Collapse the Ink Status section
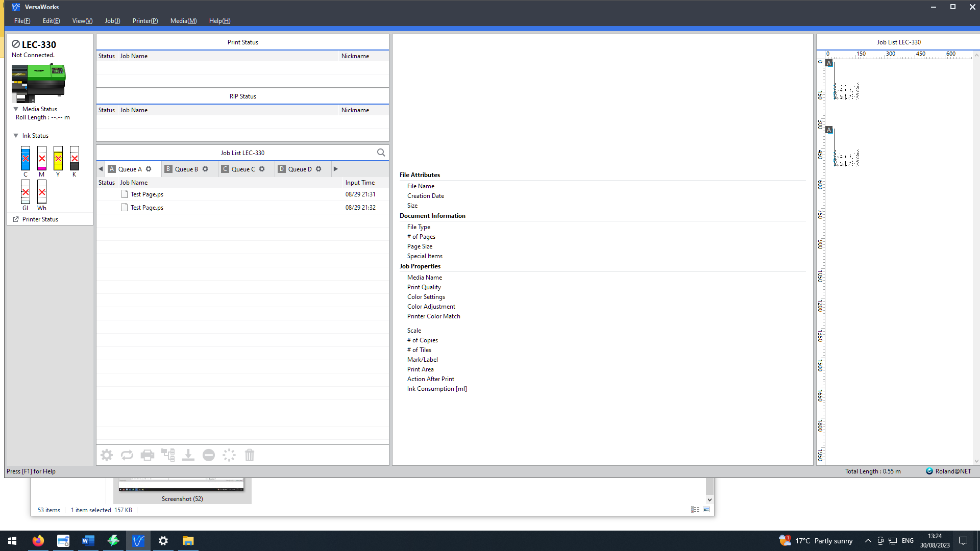Viewport: 980px width, 551px height. tap(16, 136)
